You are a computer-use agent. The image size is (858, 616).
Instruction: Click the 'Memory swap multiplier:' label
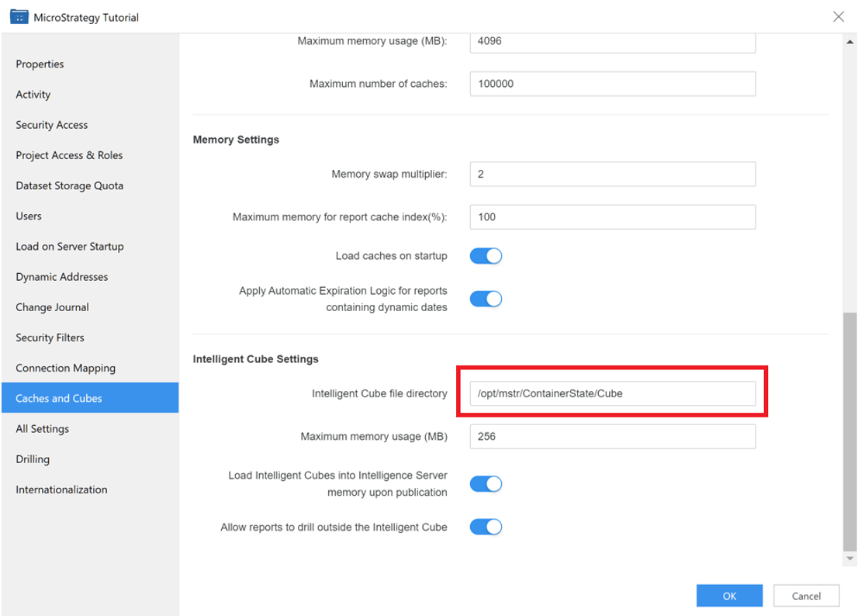point(389,174)
